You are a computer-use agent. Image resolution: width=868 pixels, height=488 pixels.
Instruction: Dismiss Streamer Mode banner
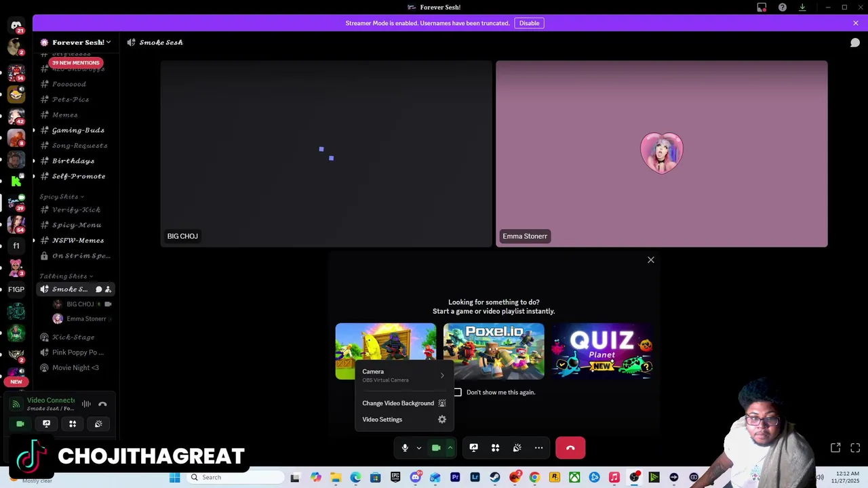coord(856,23)
